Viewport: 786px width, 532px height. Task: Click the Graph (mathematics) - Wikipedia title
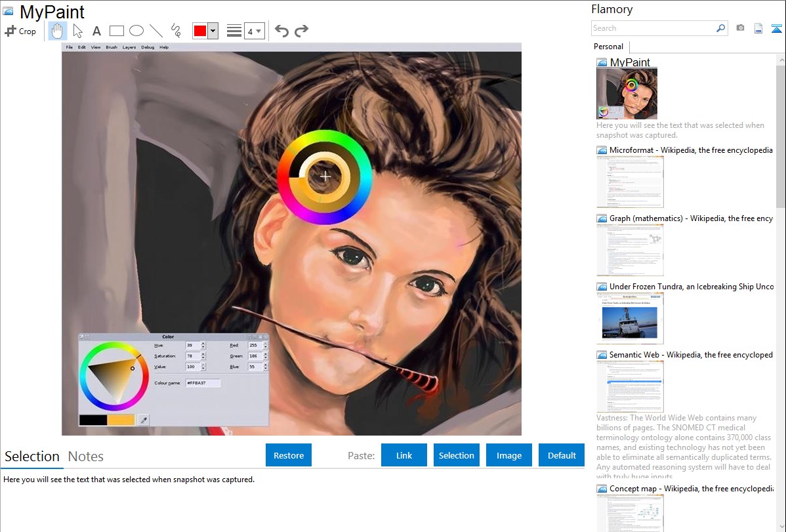click(691, 218)
